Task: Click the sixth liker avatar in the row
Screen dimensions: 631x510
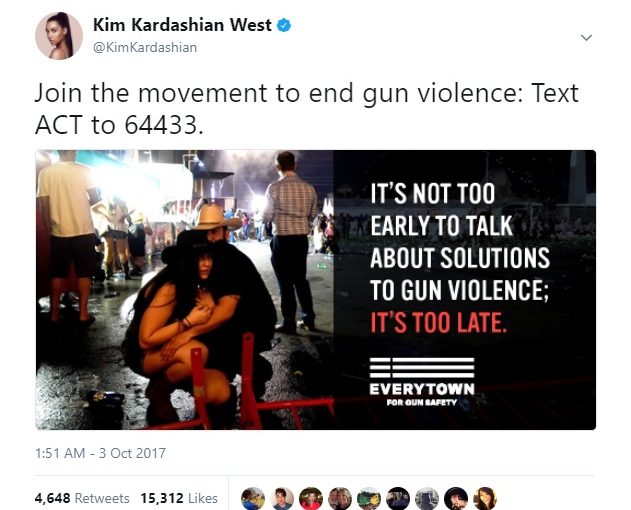Action: click(x=398, y=499)
